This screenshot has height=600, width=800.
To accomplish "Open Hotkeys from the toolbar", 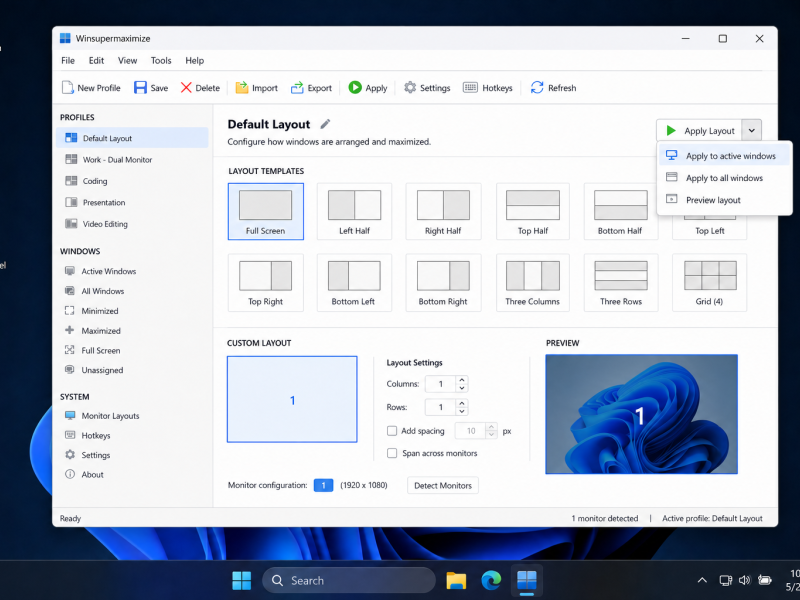I will click(x=488, y=88).
